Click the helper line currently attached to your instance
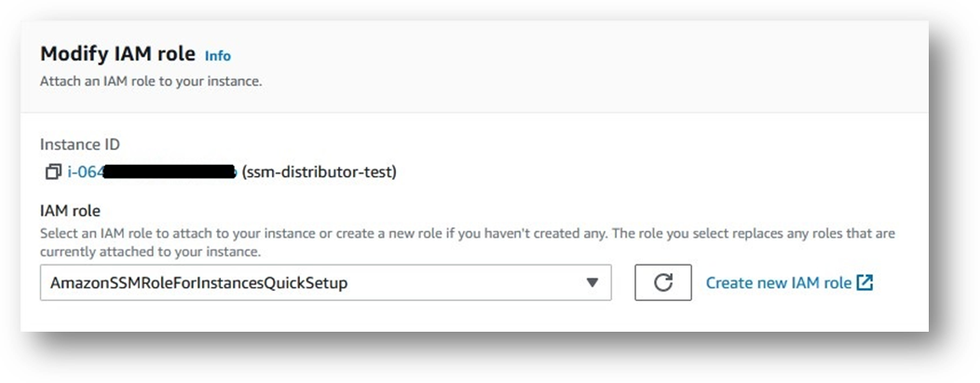Screen dimensions: 980x383 point(149,252)
